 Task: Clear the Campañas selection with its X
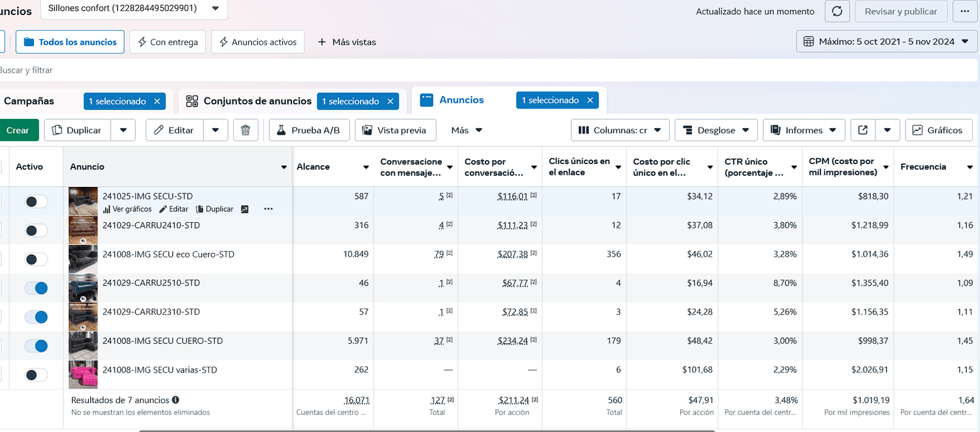(x=157, y=101)
